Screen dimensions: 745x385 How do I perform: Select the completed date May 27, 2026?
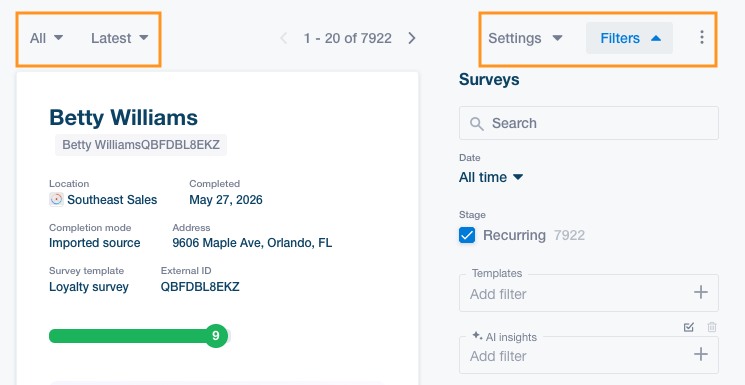(226, 200)
